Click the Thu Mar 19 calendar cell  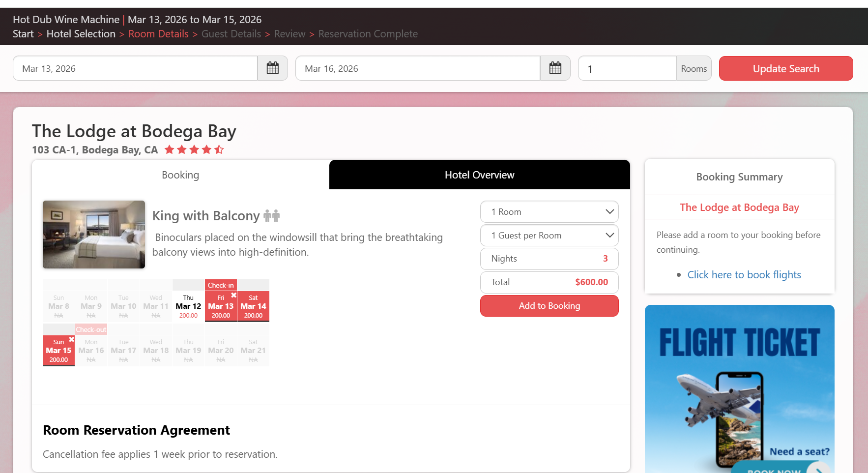click(188, 351)
